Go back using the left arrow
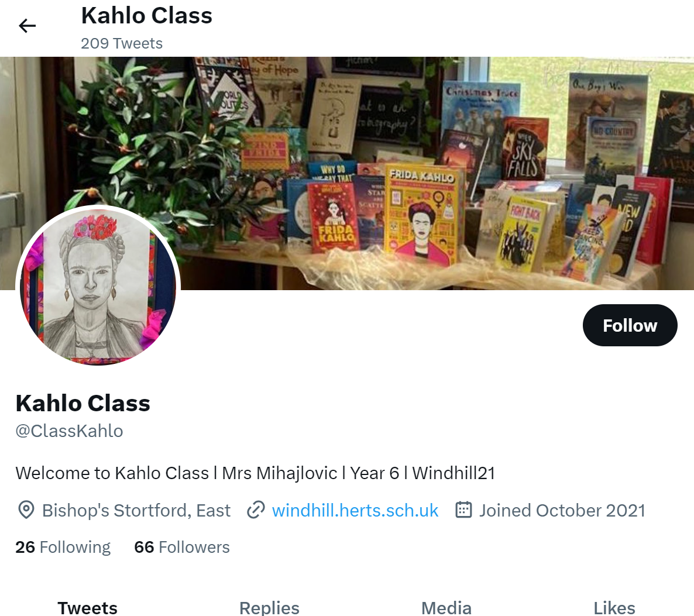Viewport: 694px width, 616px height. point(27,26)
